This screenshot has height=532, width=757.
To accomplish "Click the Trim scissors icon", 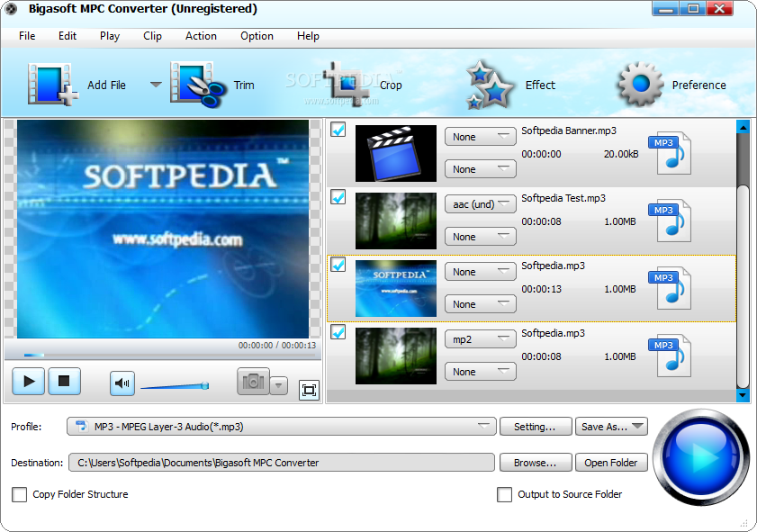I will click(x=198, y=85).
